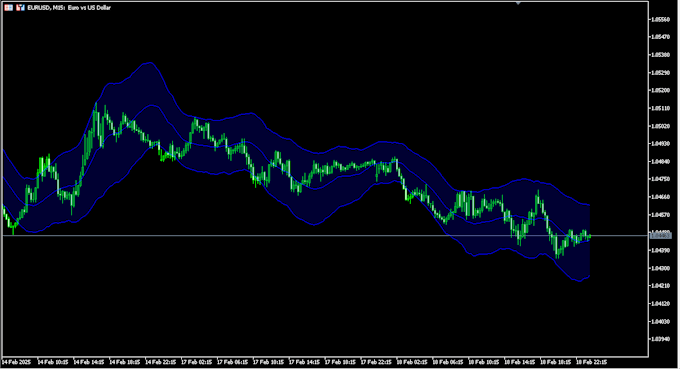This screenshot has height=369, width=680.
Task: Click the 1.03940 price scale label
Action: (661, 339)
